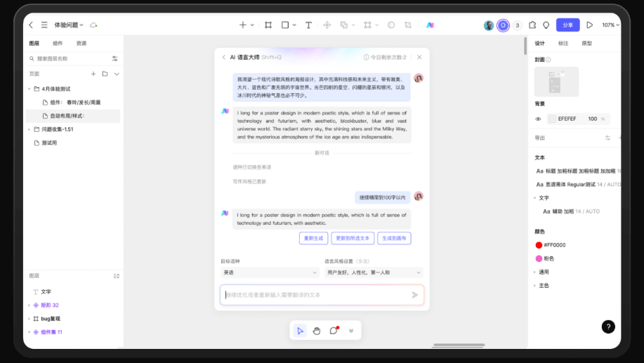This screenshot has height=363, width=644.
Task: Send the translation with arrow icon
Action: (x=415, y=295)
